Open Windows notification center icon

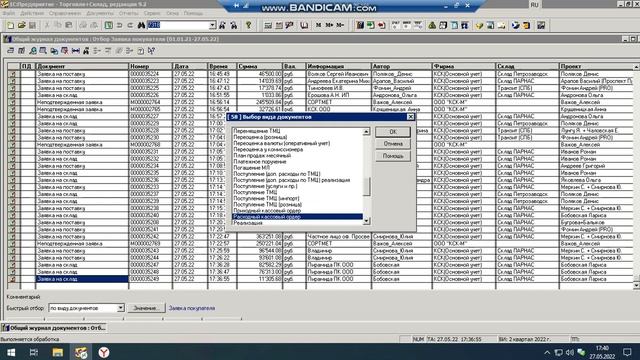point(627,352)
